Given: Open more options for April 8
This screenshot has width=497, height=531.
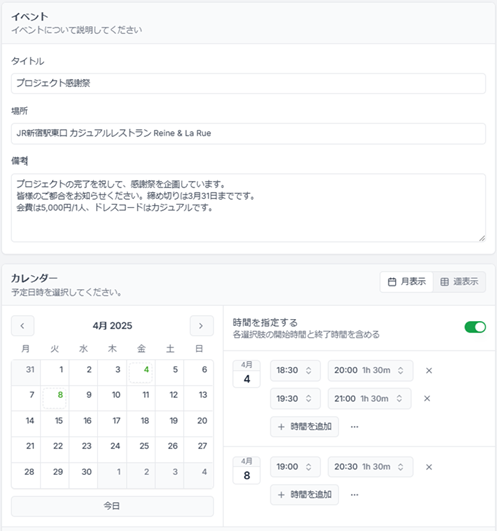Looking at the screenshot, I should (x=354, y=495).
